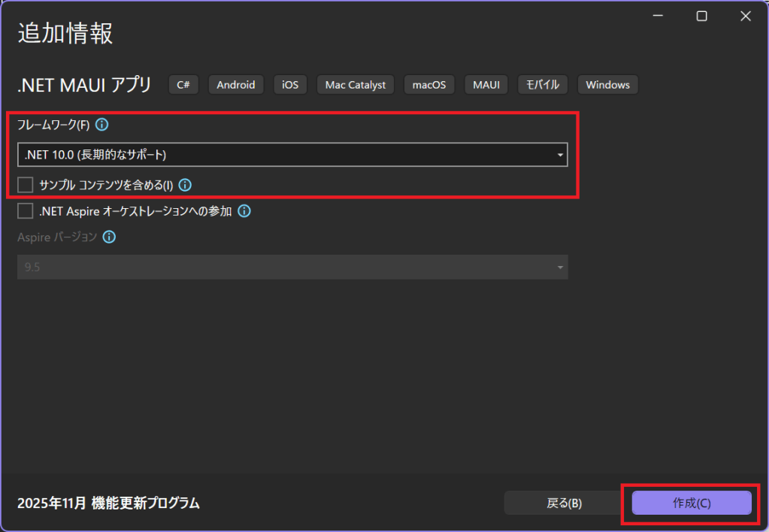
Task: Click info icon beside サンプル コンテンツを含める
Action: pos(185,185)
